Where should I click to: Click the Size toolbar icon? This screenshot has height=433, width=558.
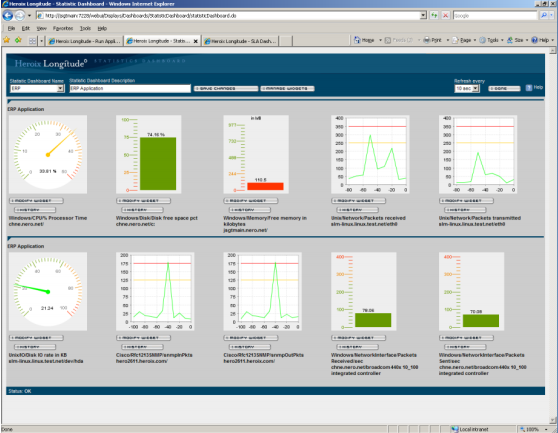(510, 40)
